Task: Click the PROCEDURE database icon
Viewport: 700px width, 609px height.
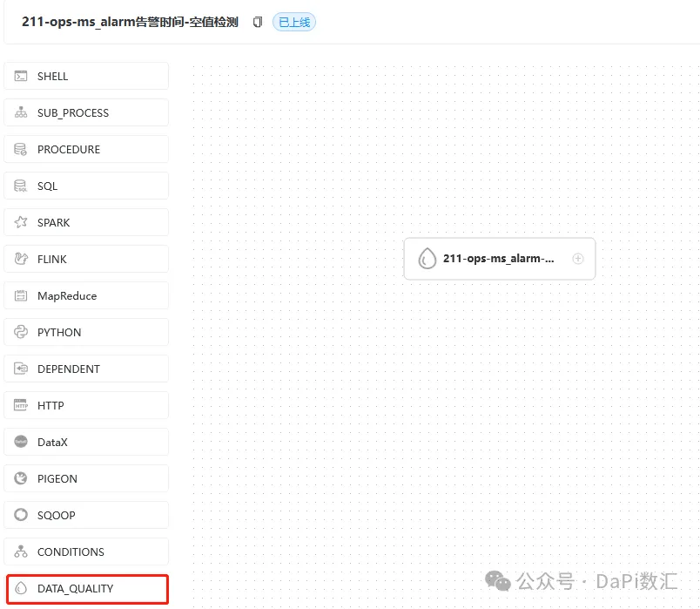Action: pyautogui.click(x=21, y=149)
